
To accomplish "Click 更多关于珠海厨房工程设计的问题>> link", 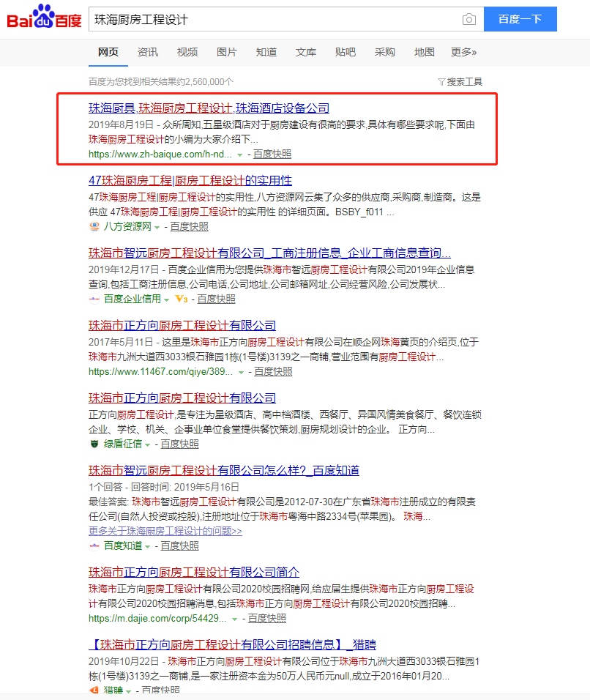I will tap(165, 531).
